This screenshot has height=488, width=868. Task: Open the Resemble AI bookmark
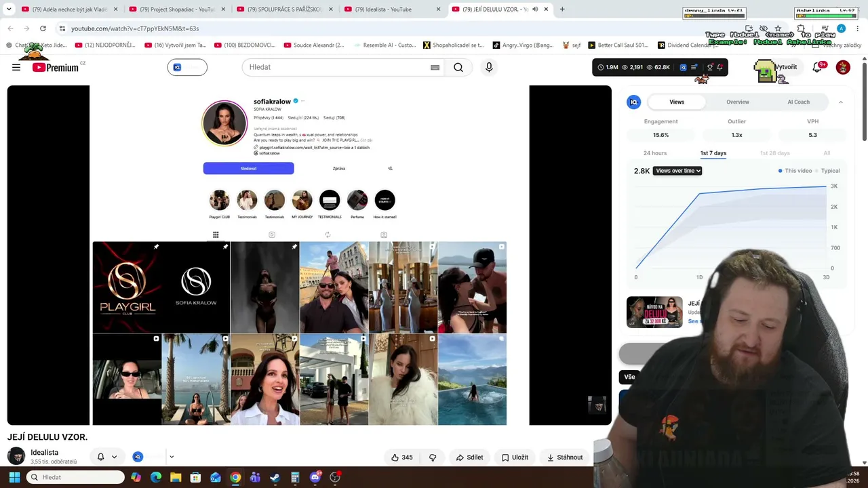click(x=384, y=45)
